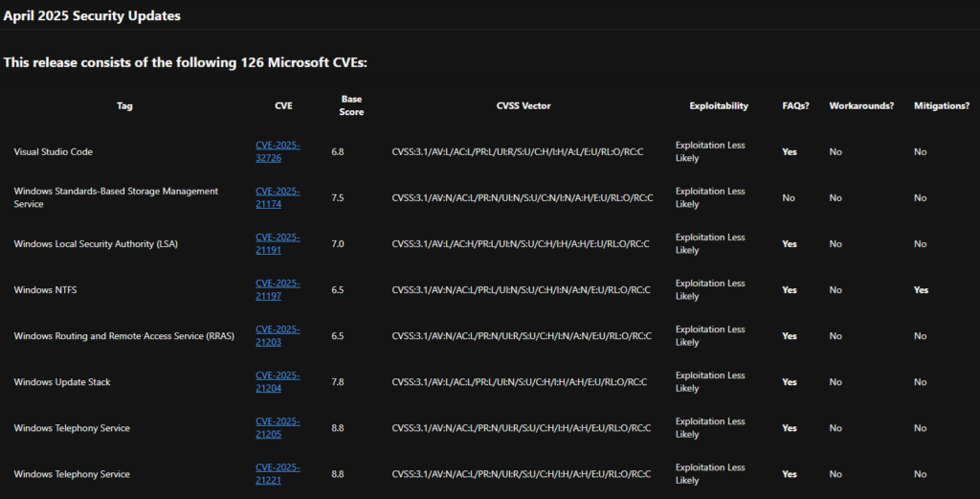The image size is (980, 499).
Task: Select Windows Local Security Authority (LSA) tag
Action: pos(96,244)
